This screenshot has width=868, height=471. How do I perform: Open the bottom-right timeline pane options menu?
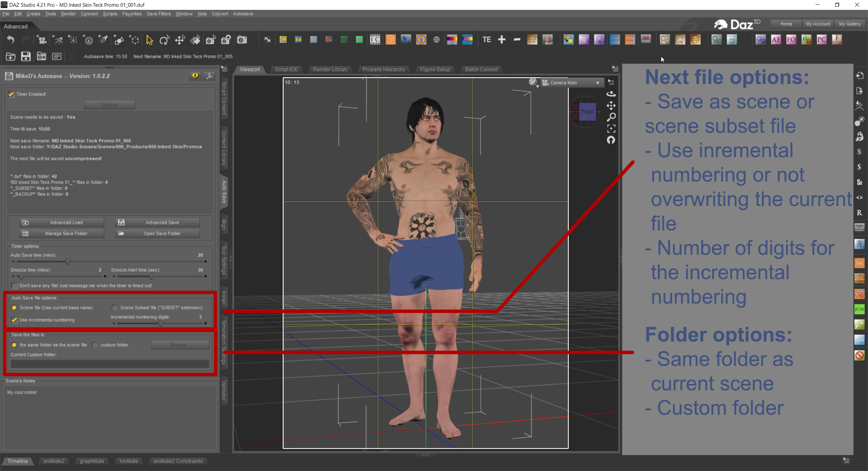click(x=846, y=460)
